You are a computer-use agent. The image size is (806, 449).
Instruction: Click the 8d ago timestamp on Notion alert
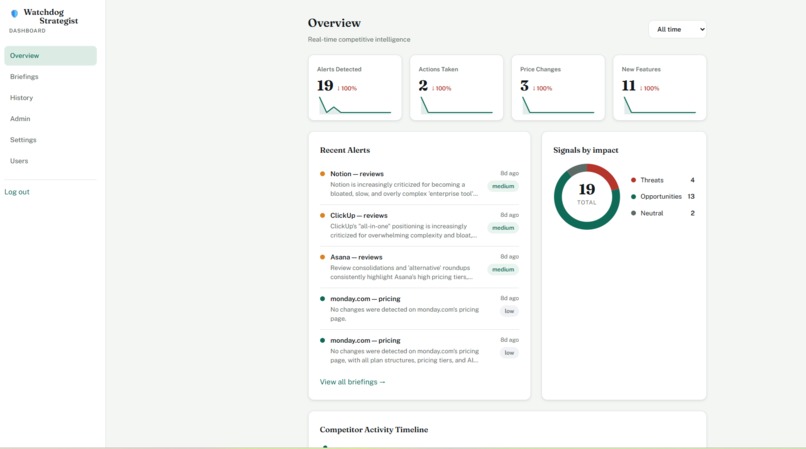click(509, 173)
